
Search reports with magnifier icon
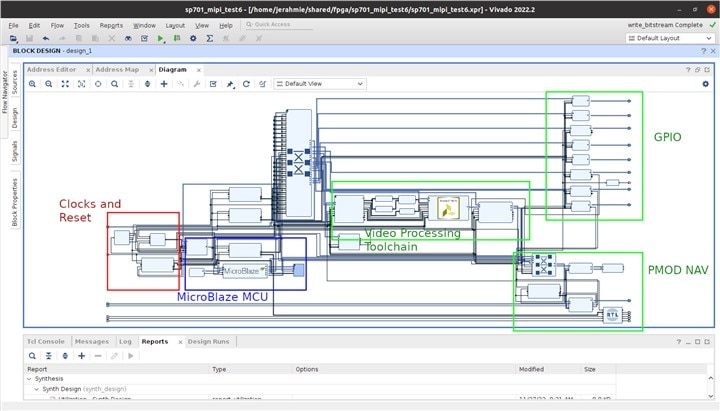[32, 356]
